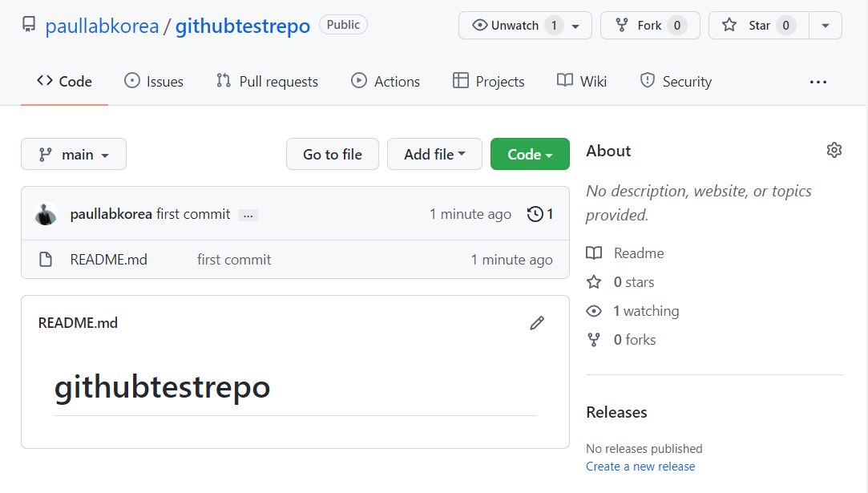
Task: Switch to the Code tab
Action: 64,82
